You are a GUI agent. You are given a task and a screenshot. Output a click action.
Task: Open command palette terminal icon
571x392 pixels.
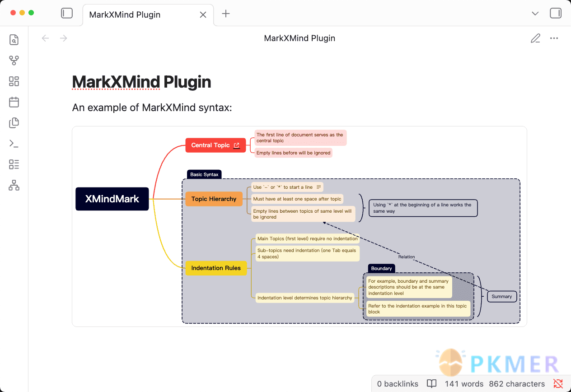pyautogui.click(x=14, y=144)
